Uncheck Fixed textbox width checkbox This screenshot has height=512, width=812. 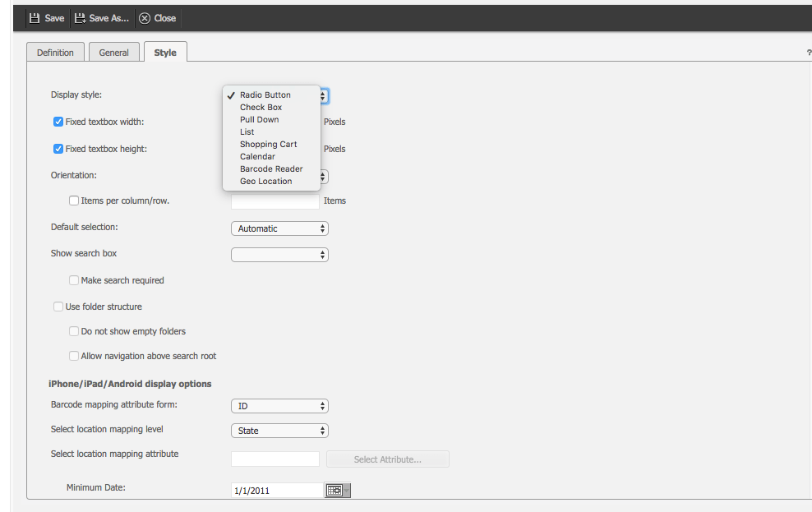58,122
